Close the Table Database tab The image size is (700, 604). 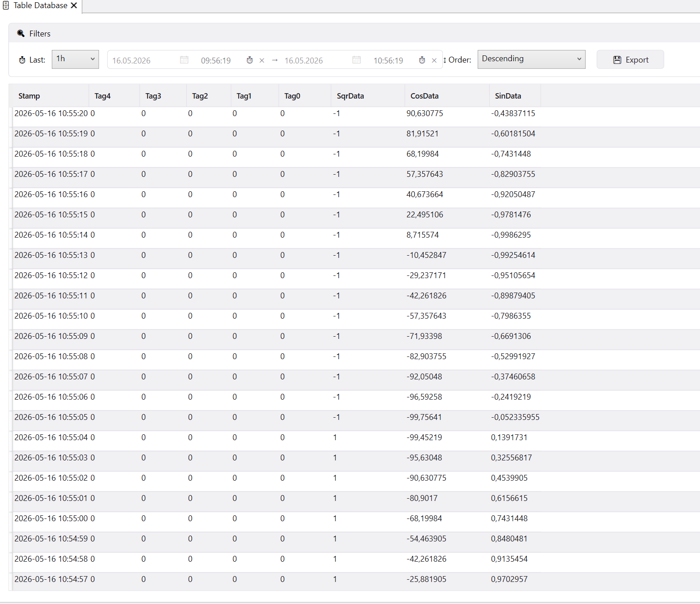pyautogui.click(x=74, y=5)
